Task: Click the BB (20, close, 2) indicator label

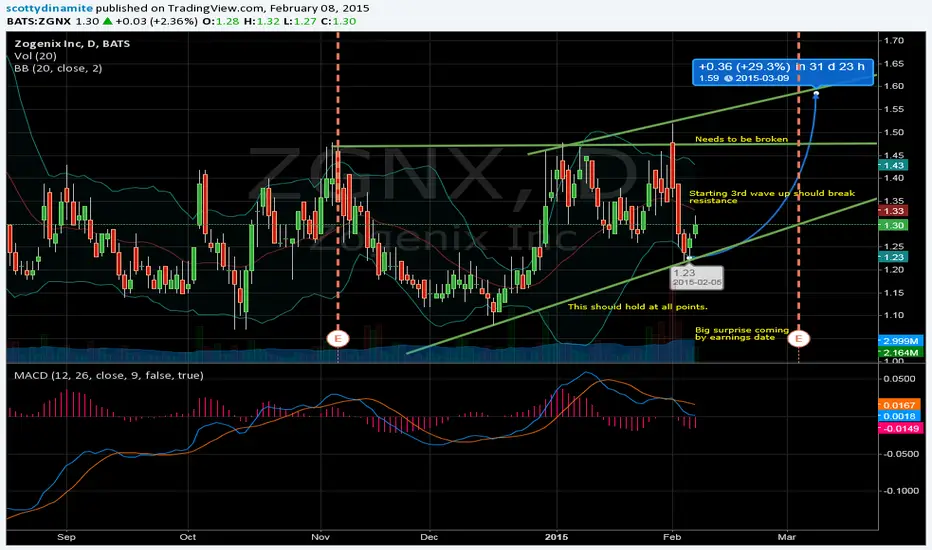Action: tap(58, 68)
